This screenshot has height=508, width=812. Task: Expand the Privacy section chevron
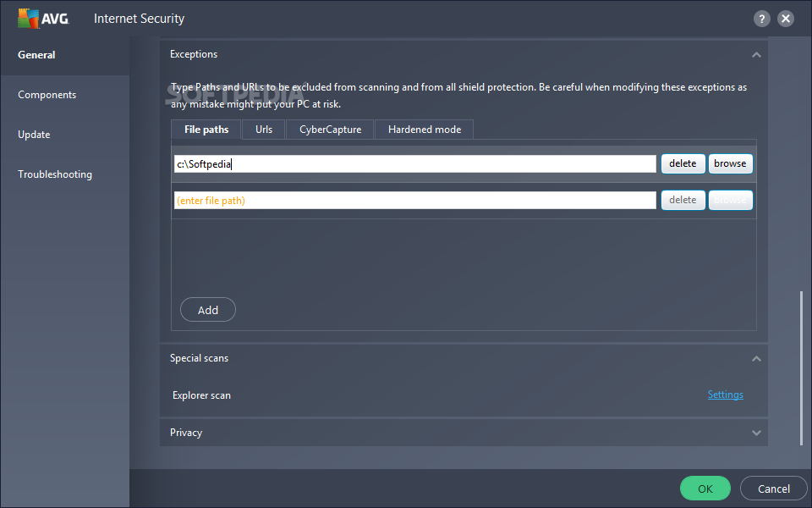coord(756,433)
